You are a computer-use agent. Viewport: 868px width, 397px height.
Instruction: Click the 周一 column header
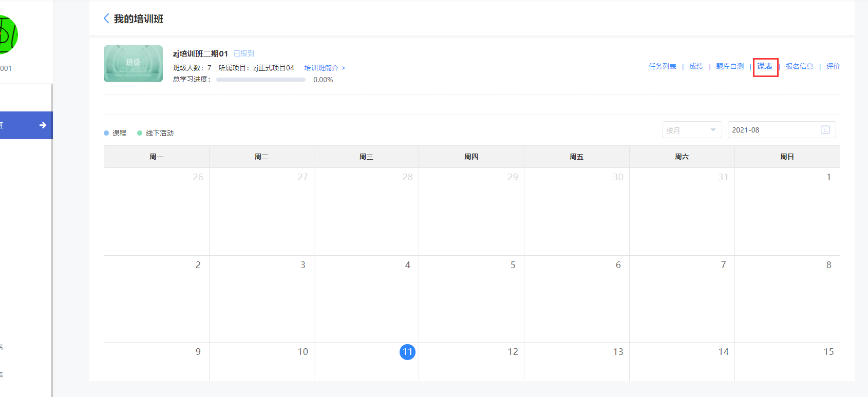tap(157, 157)
